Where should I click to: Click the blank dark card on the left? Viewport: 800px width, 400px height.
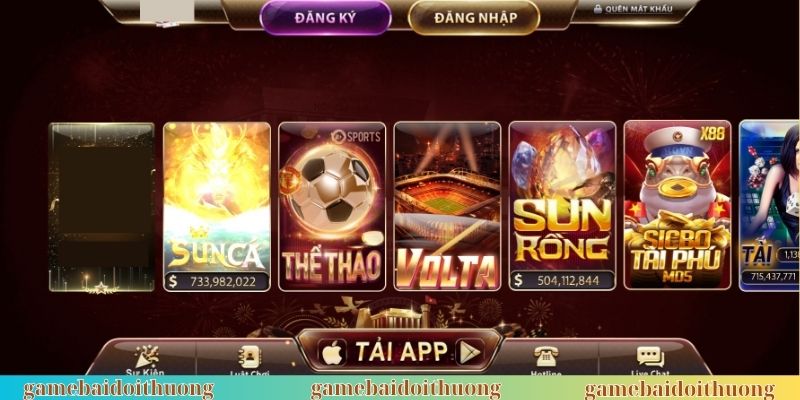[x=102, y=207]
